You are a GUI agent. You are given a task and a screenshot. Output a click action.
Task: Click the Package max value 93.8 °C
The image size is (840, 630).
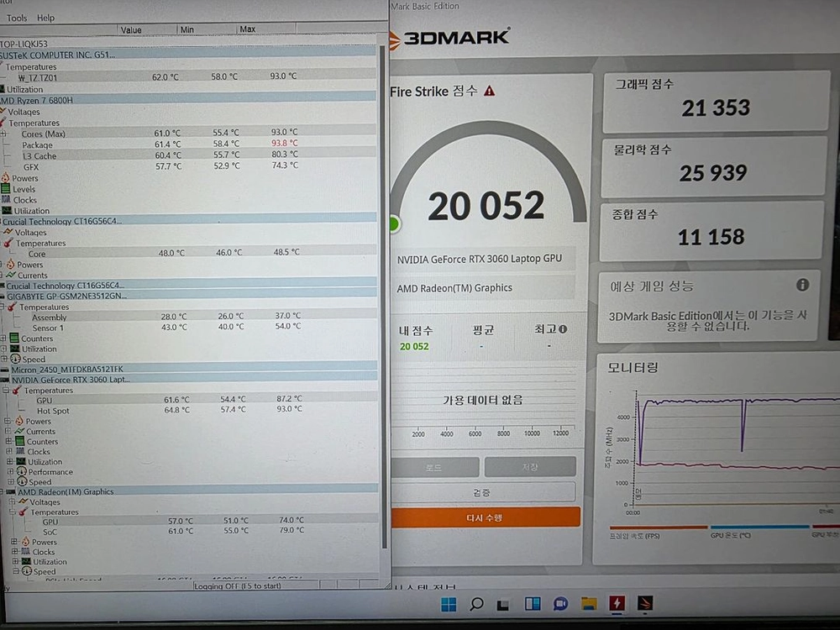click(285, 143)
